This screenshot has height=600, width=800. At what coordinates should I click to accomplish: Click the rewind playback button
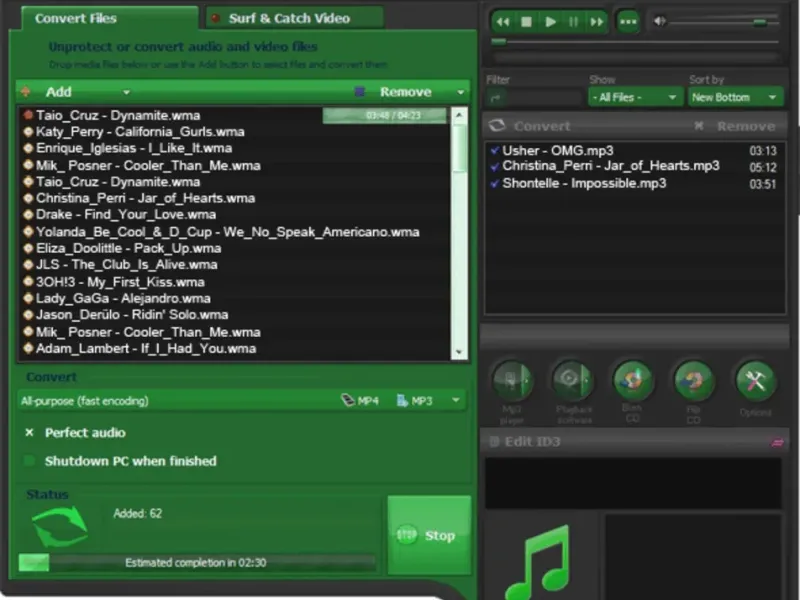(503, 22)
